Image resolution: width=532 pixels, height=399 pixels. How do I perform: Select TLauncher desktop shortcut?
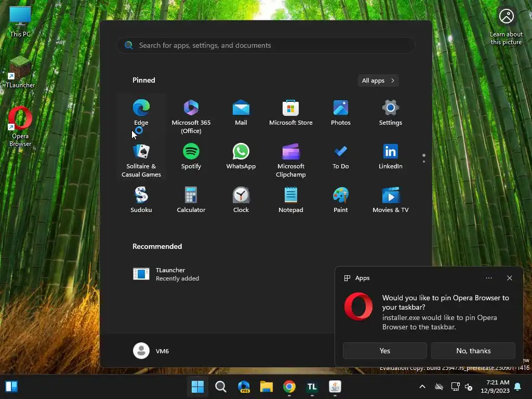coord(20,73)
